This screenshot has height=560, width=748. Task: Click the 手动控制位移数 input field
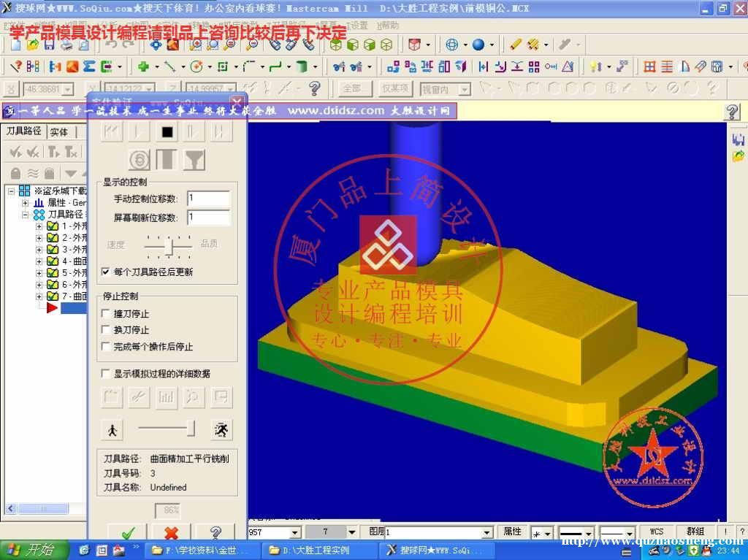(x=208, y=199)
